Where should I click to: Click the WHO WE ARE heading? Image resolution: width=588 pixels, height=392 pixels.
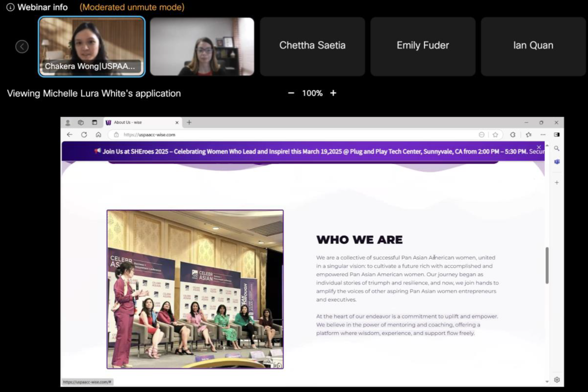pos(359,240)
